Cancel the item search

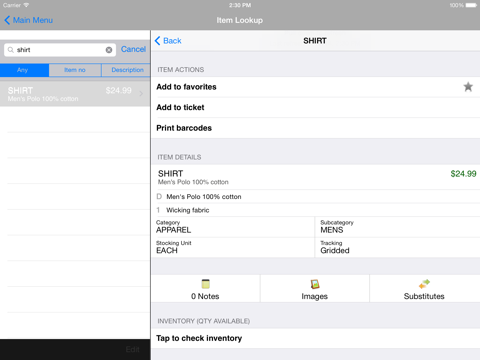(133, 49)
